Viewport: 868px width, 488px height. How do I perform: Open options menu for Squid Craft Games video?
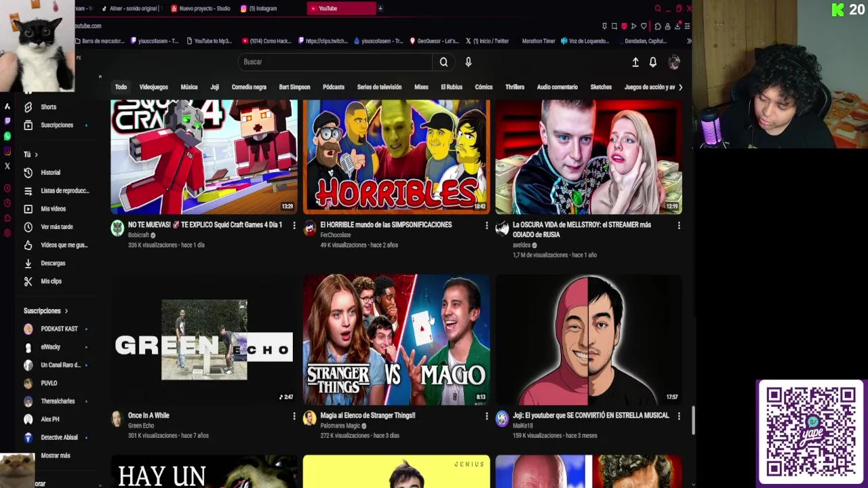coord(294,225)
